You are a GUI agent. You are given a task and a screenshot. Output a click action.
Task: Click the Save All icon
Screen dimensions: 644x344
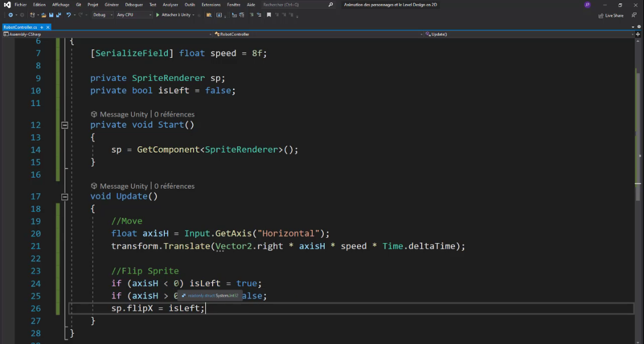58,15
